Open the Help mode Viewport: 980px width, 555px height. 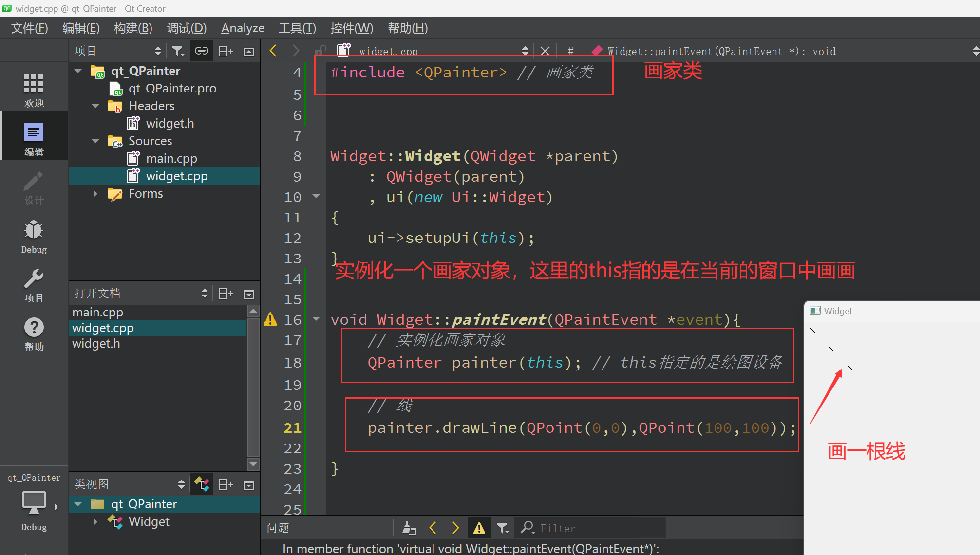coord(34,334)
